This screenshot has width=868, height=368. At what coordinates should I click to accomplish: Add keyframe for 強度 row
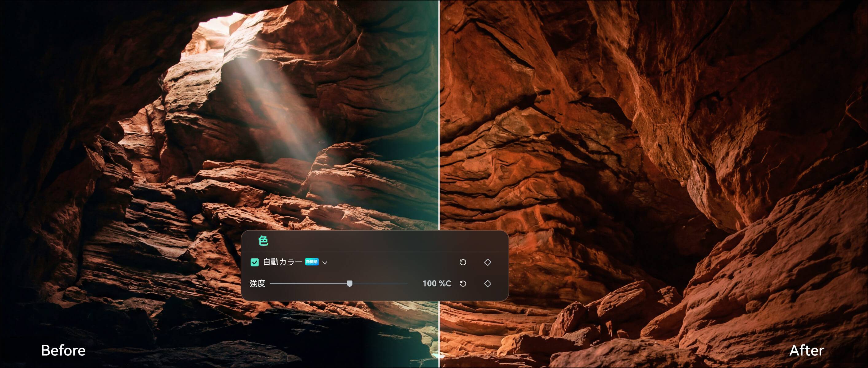tap(488, 283)
